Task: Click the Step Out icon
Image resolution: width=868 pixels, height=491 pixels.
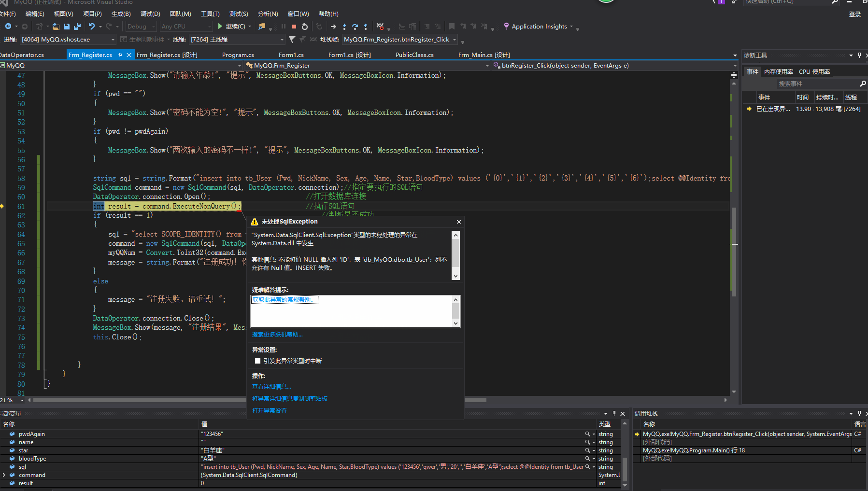Action: coord(366,27)
